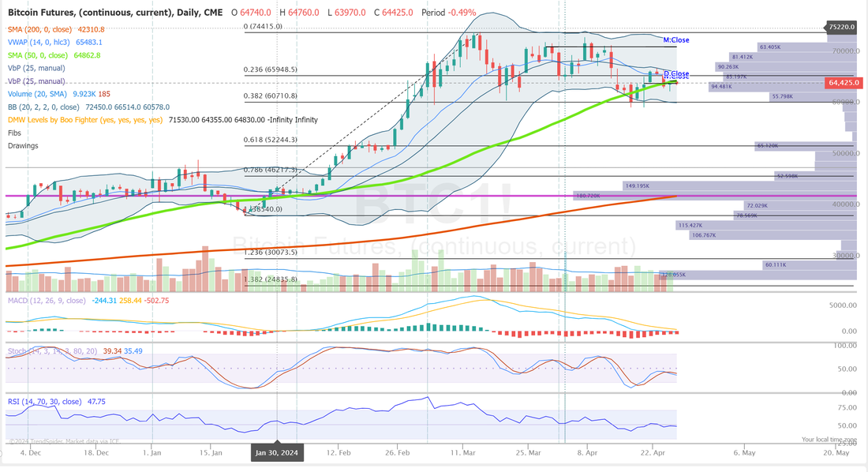Viewport: 868px width, 472px height.
Task: Click the Drawings legend entry
Action: [23, 146]
